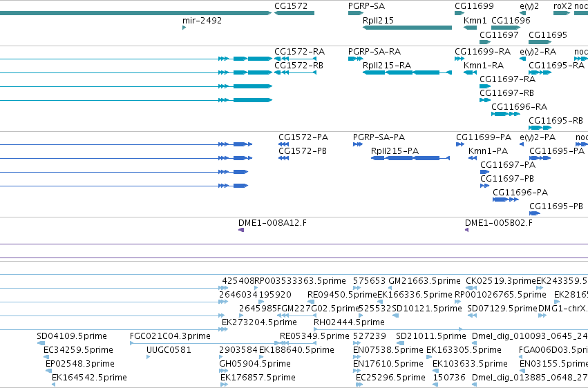Select EST label SD04109.5prime
This screenshot has width=588, height=388.
tap(72, 336)
